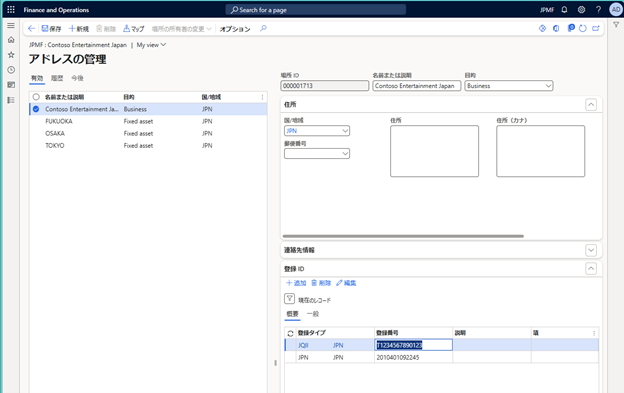Switch to the 今後 tab

tap(77, 78)
